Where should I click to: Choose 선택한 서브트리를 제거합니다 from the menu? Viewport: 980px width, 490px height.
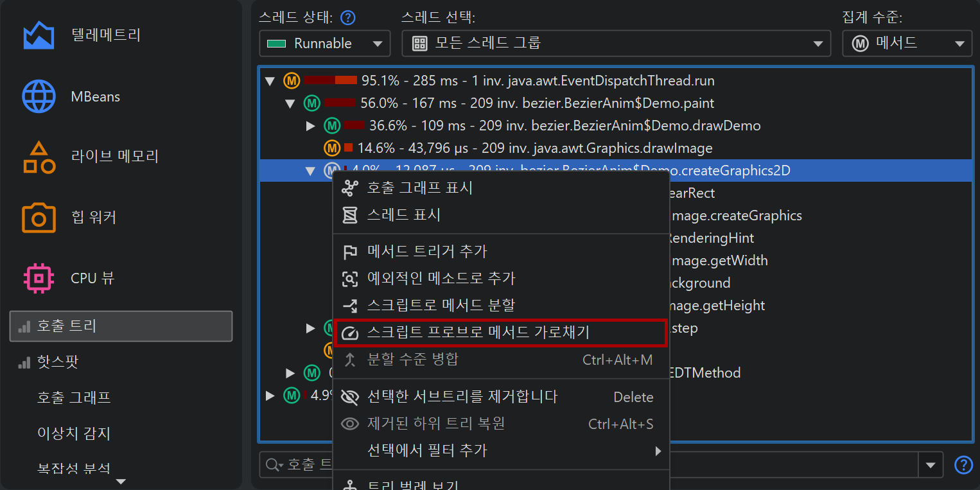click(x=501, y=397)
